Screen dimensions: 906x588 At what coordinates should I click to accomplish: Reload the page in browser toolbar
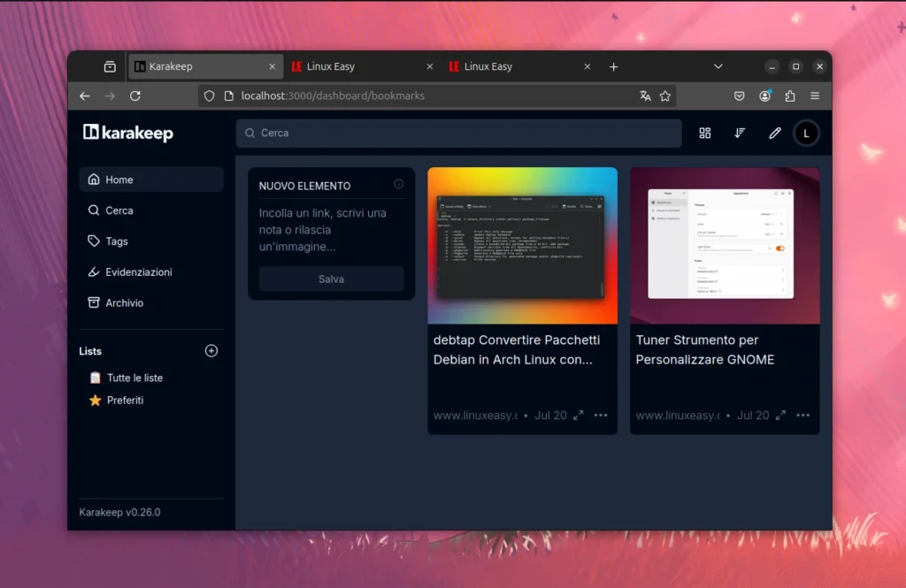[135, 95]
